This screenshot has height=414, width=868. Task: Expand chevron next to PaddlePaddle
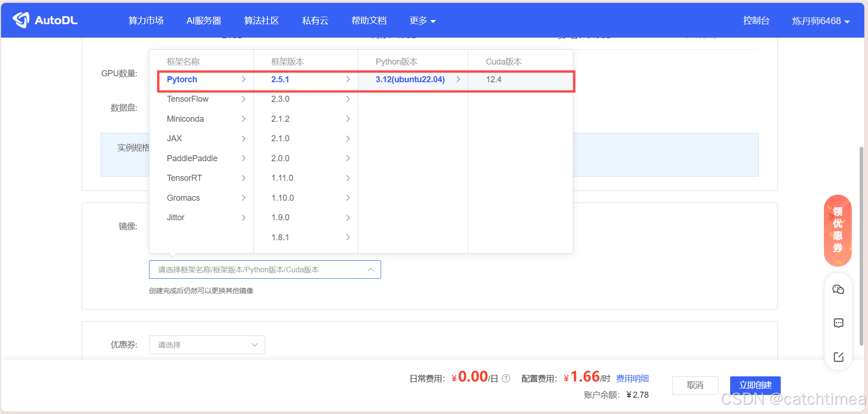pos(244,158)
